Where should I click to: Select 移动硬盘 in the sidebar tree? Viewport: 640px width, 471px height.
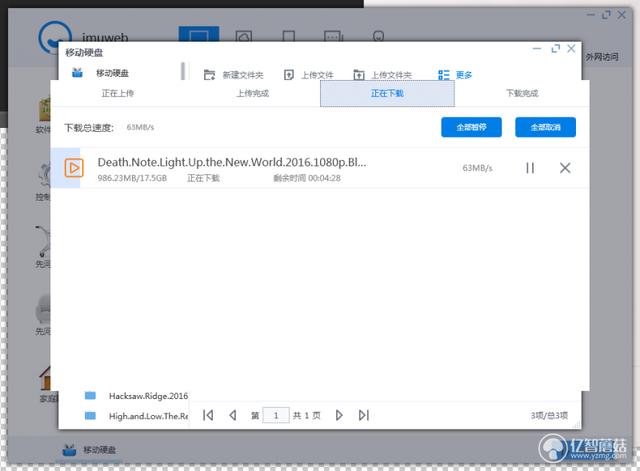pos(100,73)
